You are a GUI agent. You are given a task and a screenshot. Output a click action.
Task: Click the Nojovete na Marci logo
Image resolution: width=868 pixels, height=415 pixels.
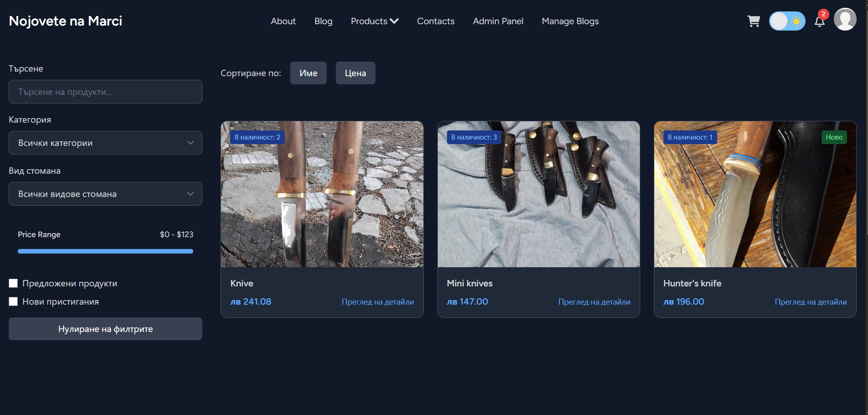point(66,21)
